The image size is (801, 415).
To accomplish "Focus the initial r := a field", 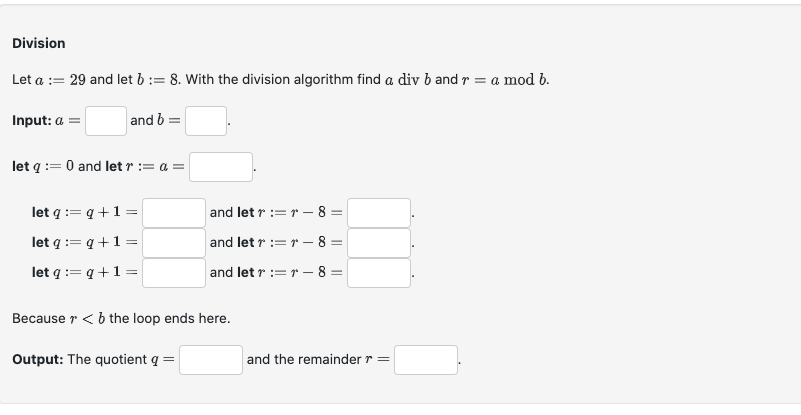I will point(221,167).
